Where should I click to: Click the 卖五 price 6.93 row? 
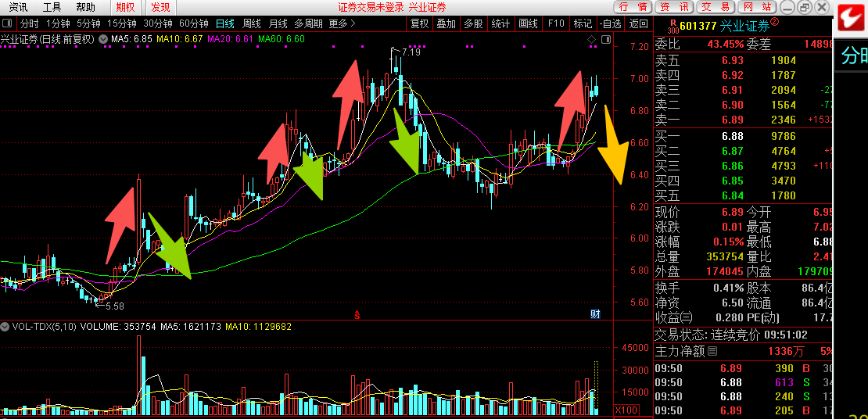pyautogui.click(x=744, y=60)
